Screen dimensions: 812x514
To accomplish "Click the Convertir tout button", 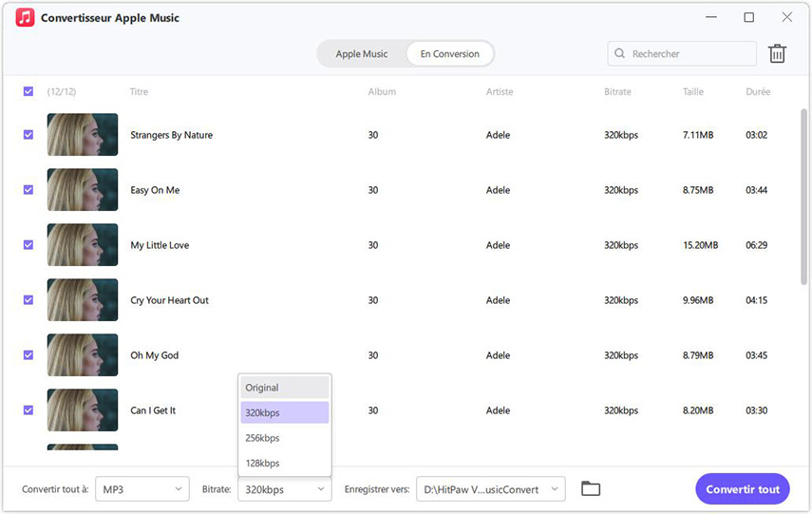I will pos(743,489).
